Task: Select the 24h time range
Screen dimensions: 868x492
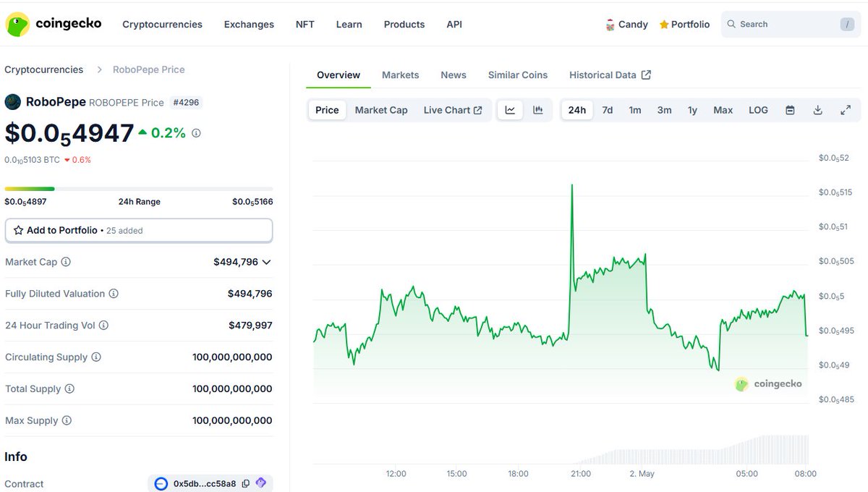Action: (x=577, y=110)
